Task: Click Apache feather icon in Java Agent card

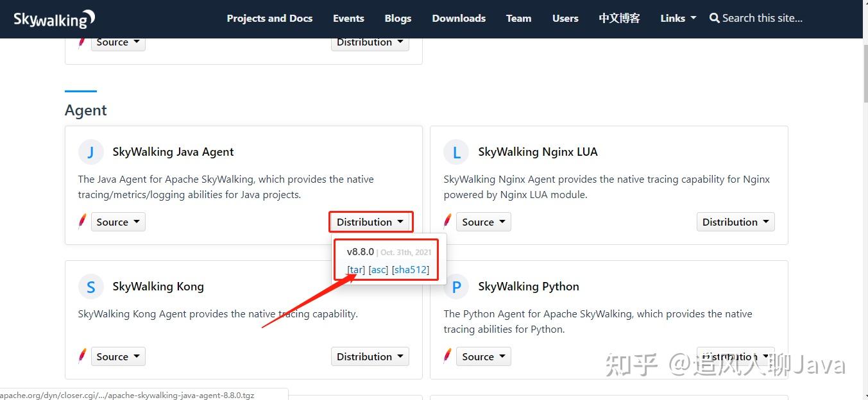Action: pos(82,222)
